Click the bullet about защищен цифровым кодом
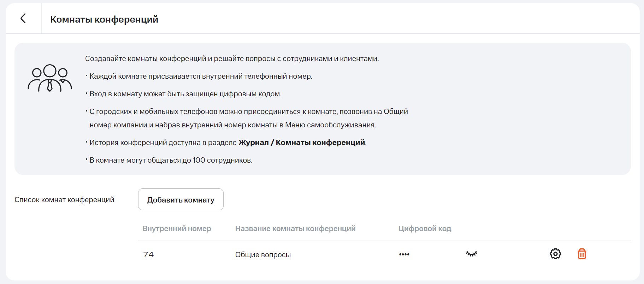The image size is (644, 284). 185,94
